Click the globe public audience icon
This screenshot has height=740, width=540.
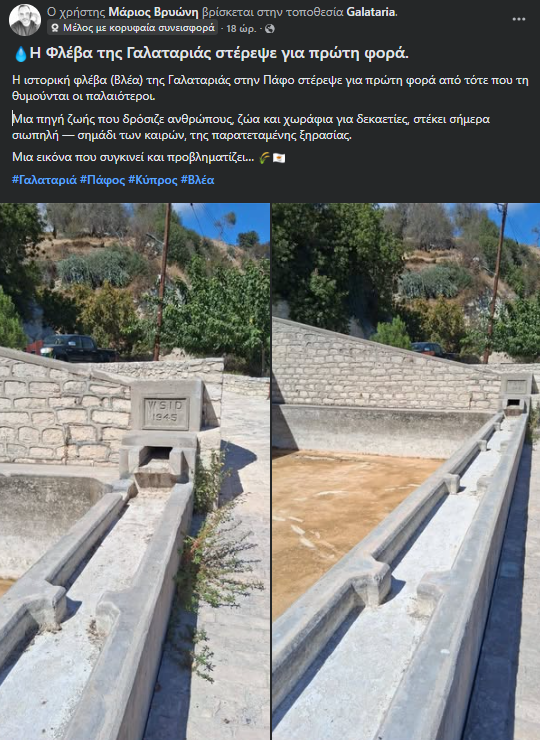click(270, 29)
